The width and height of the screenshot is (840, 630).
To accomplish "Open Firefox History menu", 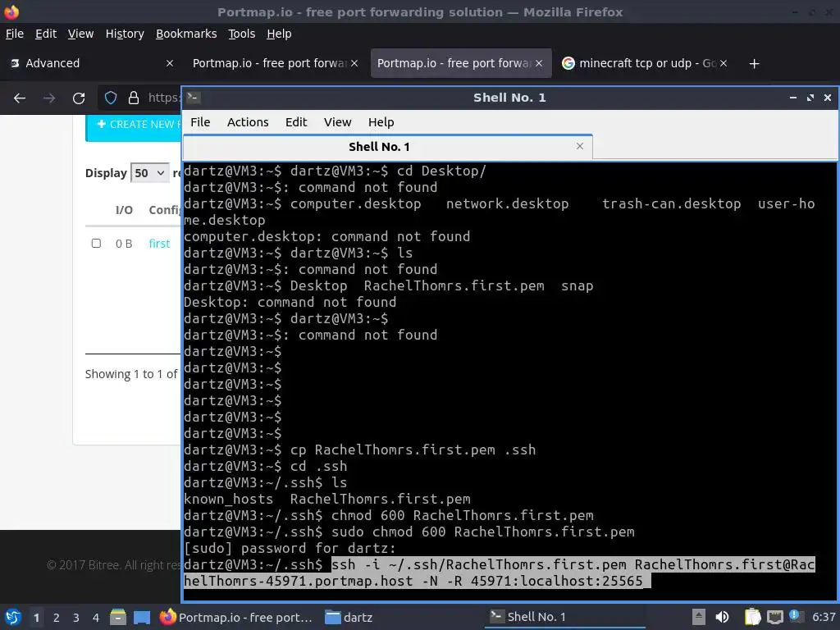I will pos(125,34).
